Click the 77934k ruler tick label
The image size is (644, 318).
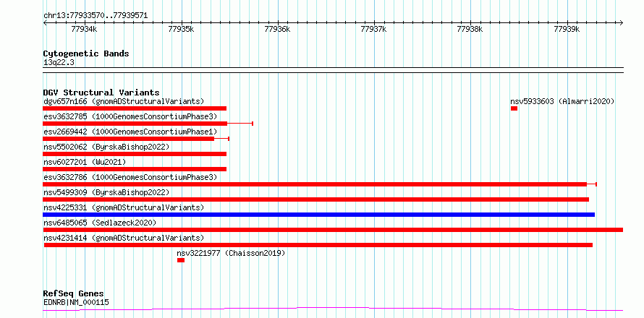(x=84, y=29)
